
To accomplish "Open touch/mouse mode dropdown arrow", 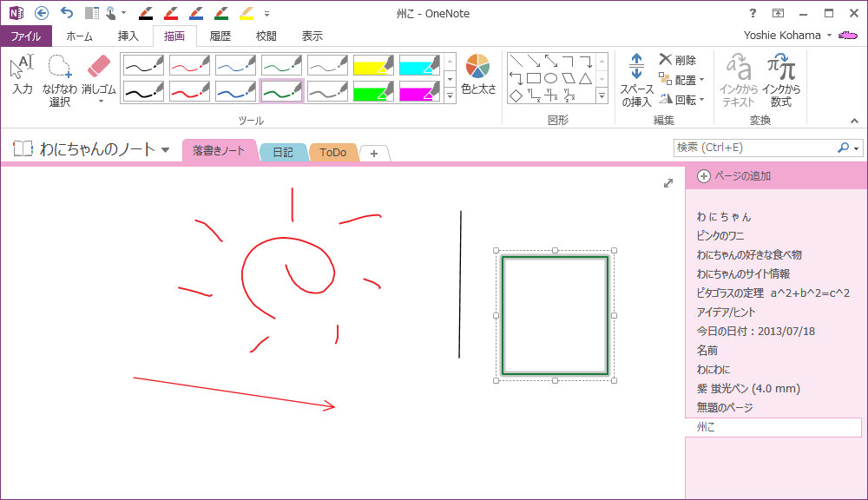I will (123, 13).
